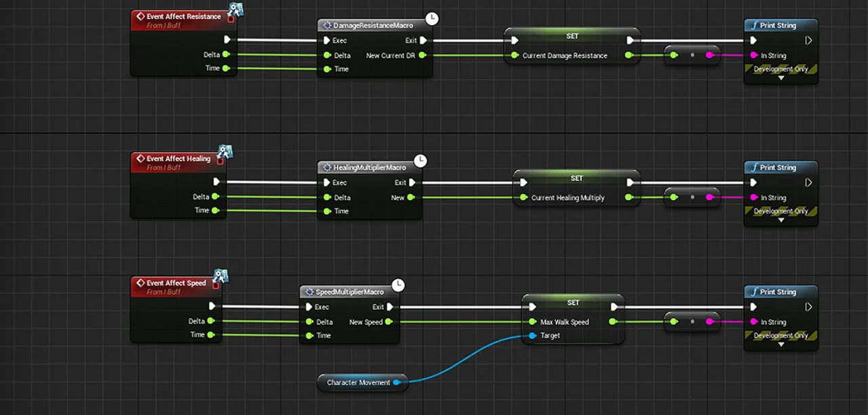Image resolution: width=868 pixels, height=415 pixels.
Task: Click the Delta output pin on Event Affect Speed
Action: tap(211, 321)
